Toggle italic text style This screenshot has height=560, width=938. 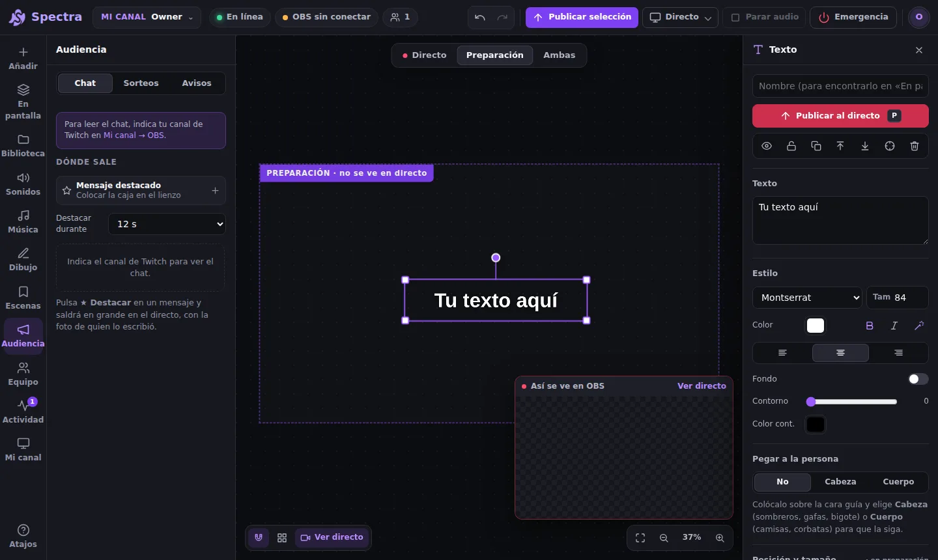[x=894, y=326]
